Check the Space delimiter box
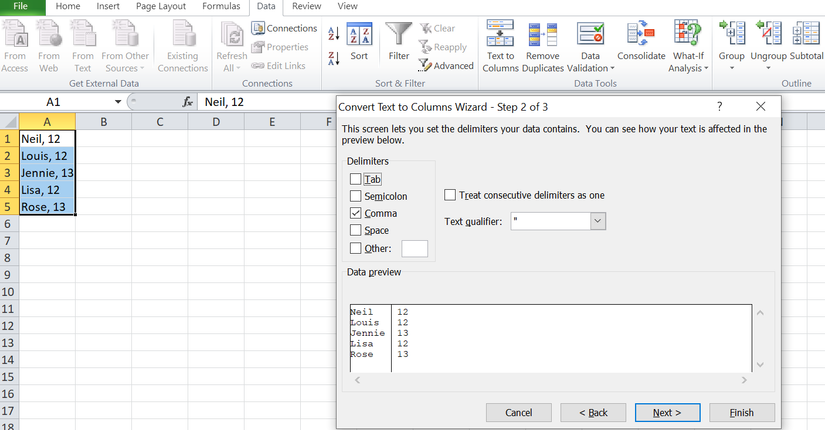The height and width of the screenshot is (430, 825). (x=356, y=230)
